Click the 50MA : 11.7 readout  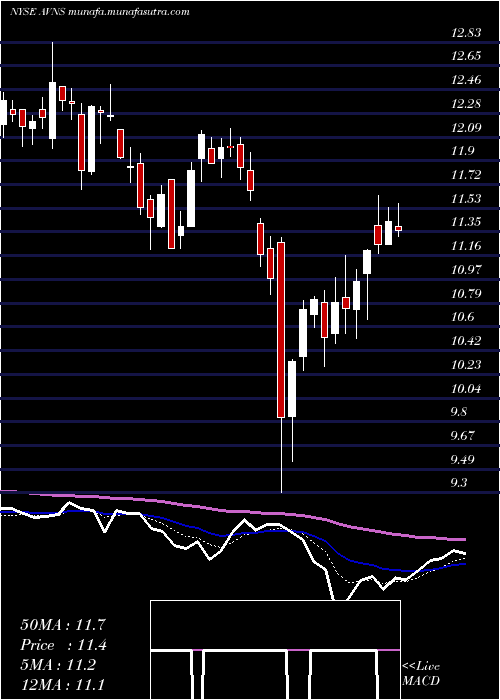63,625
